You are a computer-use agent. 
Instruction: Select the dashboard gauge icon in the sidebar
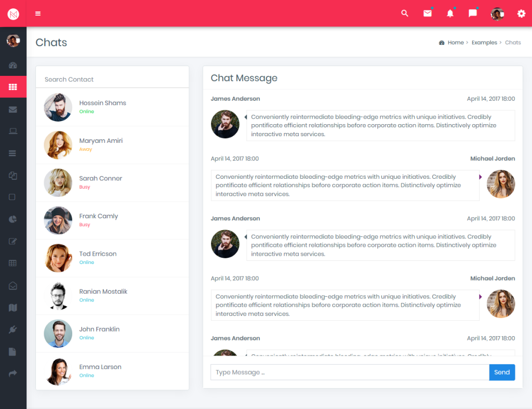(13, 64)
